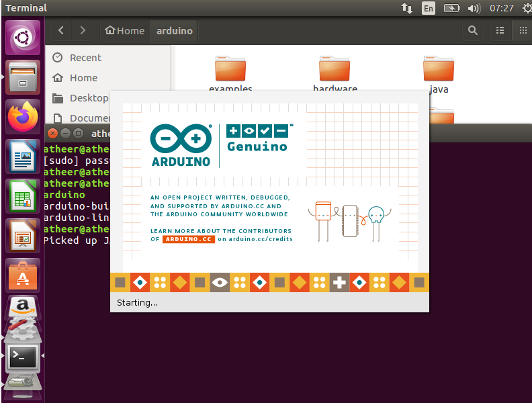532x403 pixels.
Task: Switch Files to grid view
Action: pyautogui.click(x=523, y=30)
